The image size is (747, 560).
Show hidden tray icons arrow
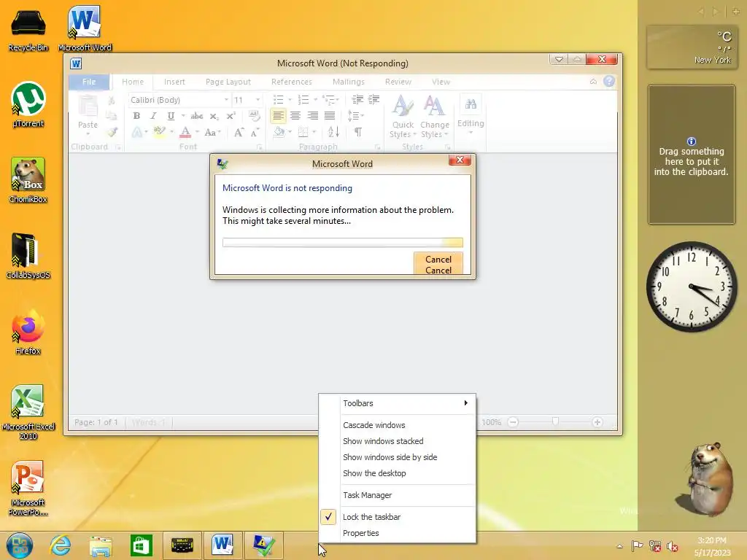[619, 546]
